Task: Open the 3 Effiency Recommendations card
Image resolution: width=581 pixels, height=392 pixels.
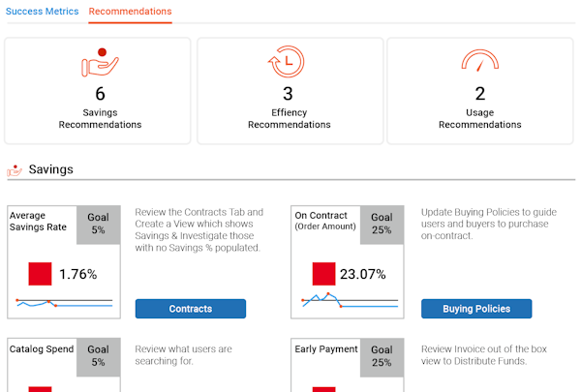Action: [289, 92]
